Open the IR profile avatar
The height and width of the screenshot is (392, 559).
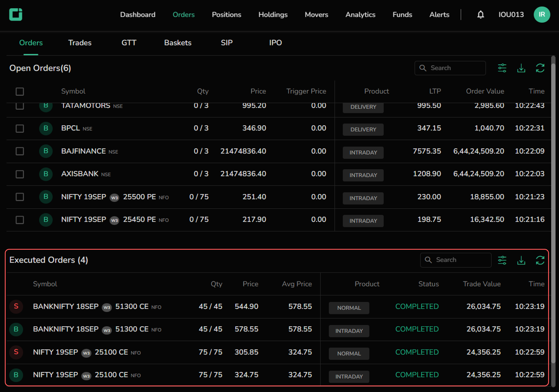pyautogui.click(x=542, y=15)
